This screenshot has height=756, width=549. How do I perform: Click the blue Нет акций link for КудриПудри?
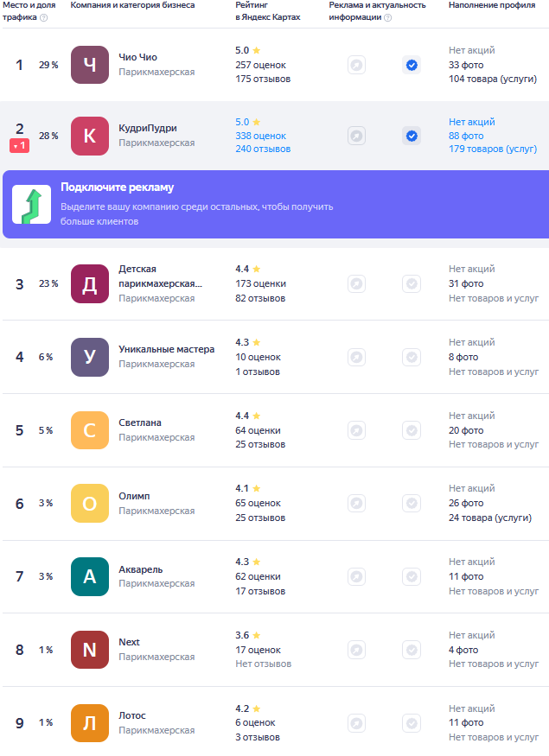(472, 122)
